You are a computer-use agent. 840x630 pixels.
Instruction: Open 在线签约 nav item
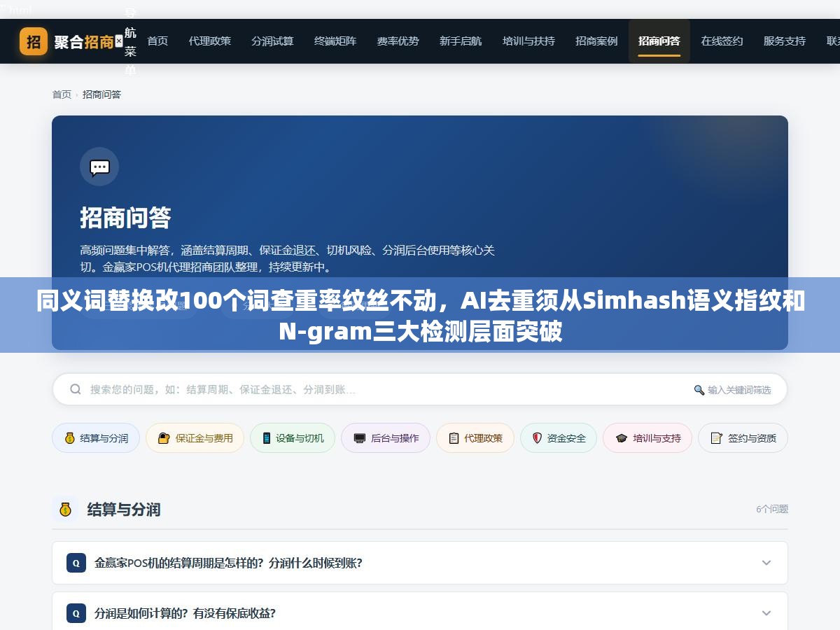tap(722, 41)
